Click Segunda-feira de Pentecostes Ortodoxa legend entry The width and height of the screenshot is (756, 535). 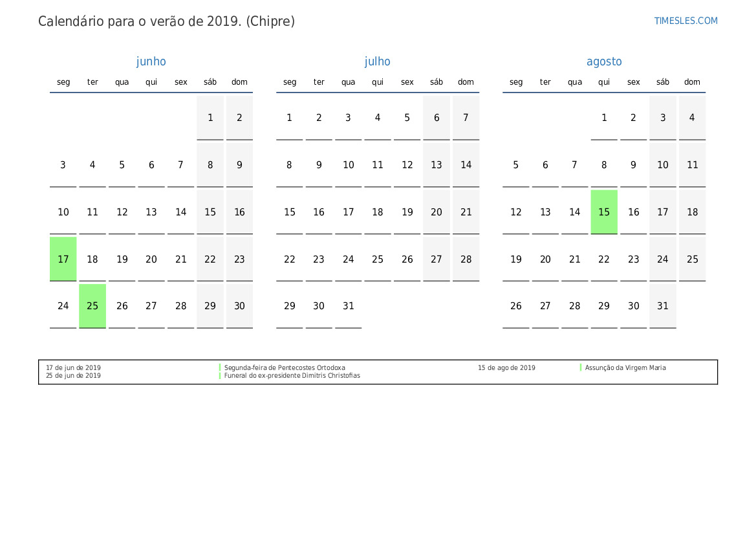[x=285, y=367]
